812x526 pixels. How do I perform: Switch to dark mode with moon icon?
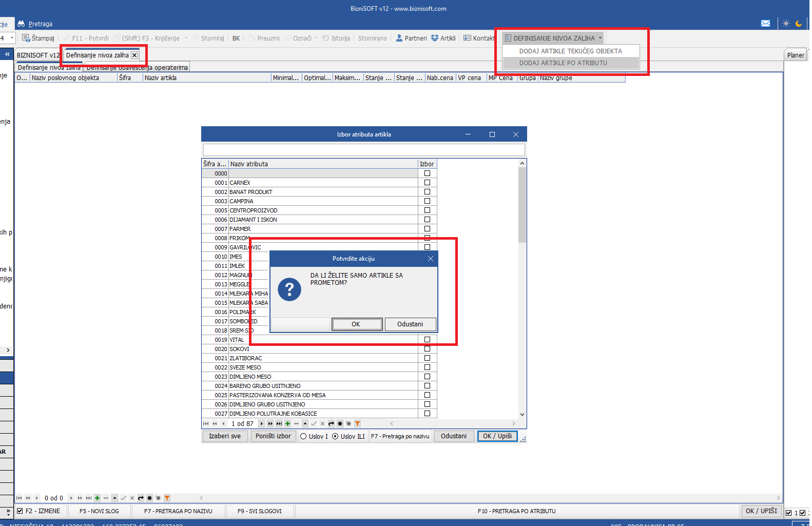(799, 24)
